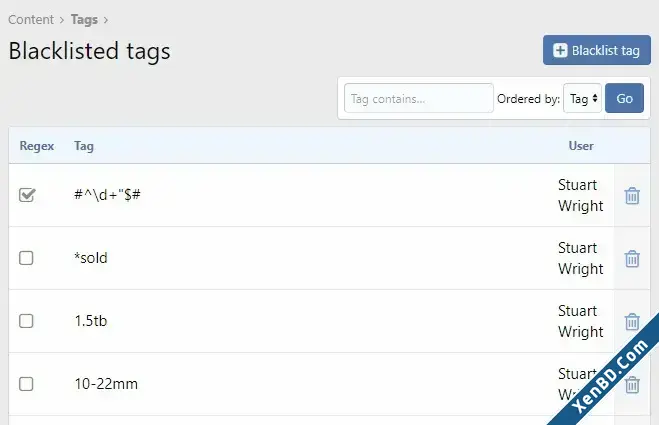Remove the 1.5tb blacklisted tag
The height and width of the screenshot is (425, 659).
(632, 322)
